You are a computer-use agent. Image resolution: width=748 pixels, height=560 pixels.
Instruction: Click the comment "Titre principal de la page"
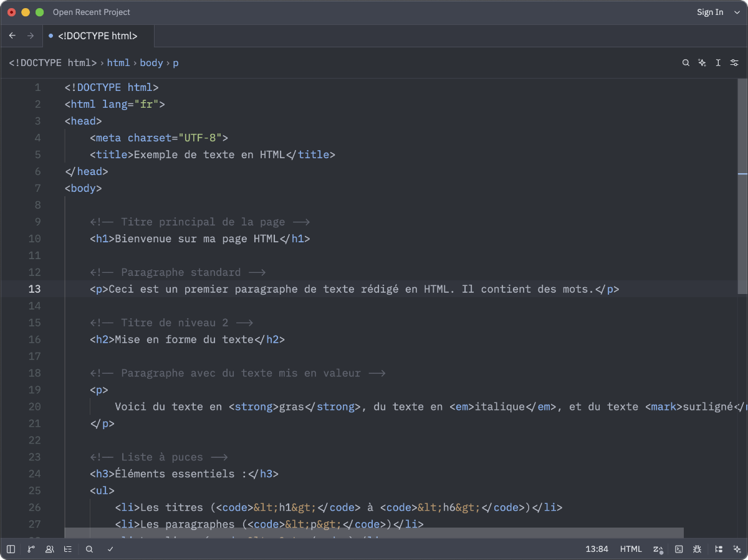[203, 222]
